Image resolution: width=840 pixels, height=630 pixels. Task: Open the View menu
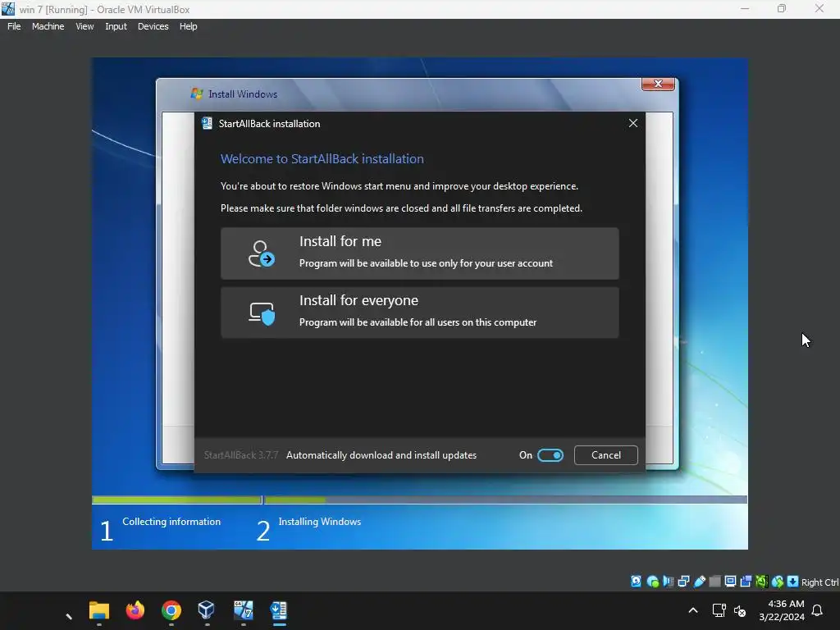point(84,26)
